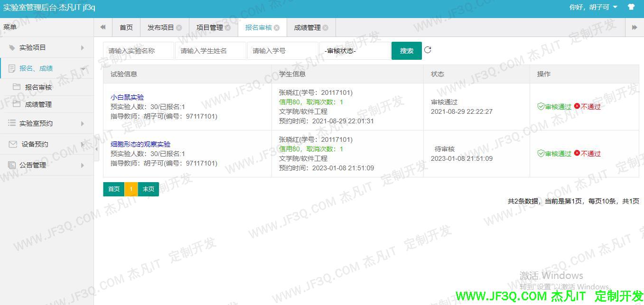
Task: Expand the 实验项目 submenu chevron
Action: 81,47
